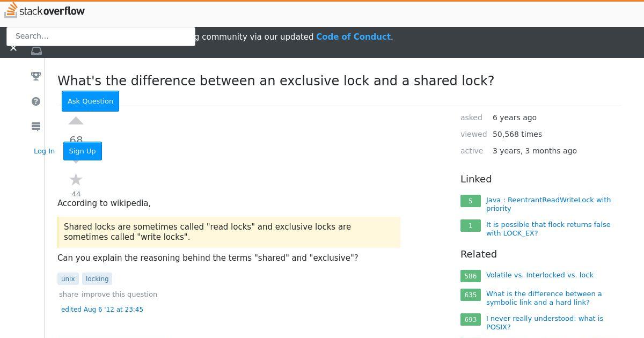Select the locking tag
The height and width of the screenshot is (338, 644).
click(97, 278)
